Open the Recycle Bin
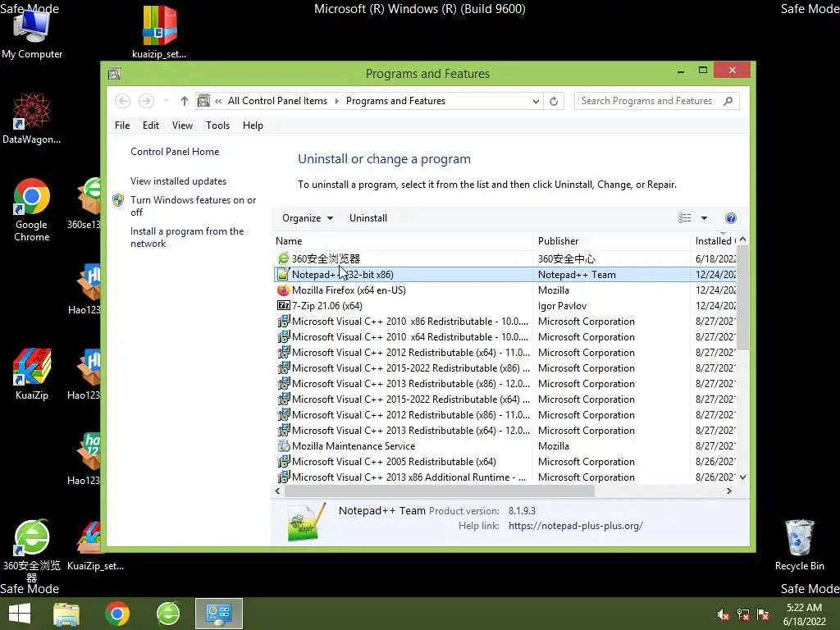Image resolution: width=840 pixels, height=630 pixels. [799, 545]
